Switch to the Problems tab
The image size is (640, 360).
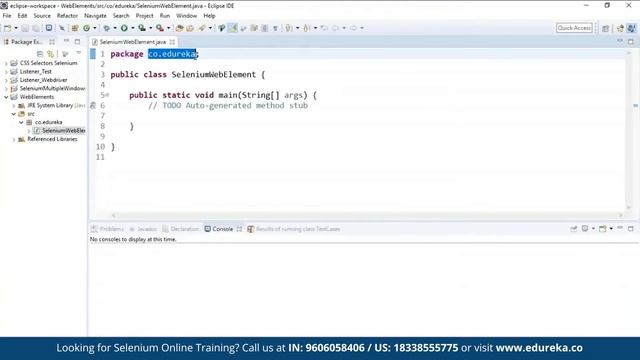click(107, 229)
